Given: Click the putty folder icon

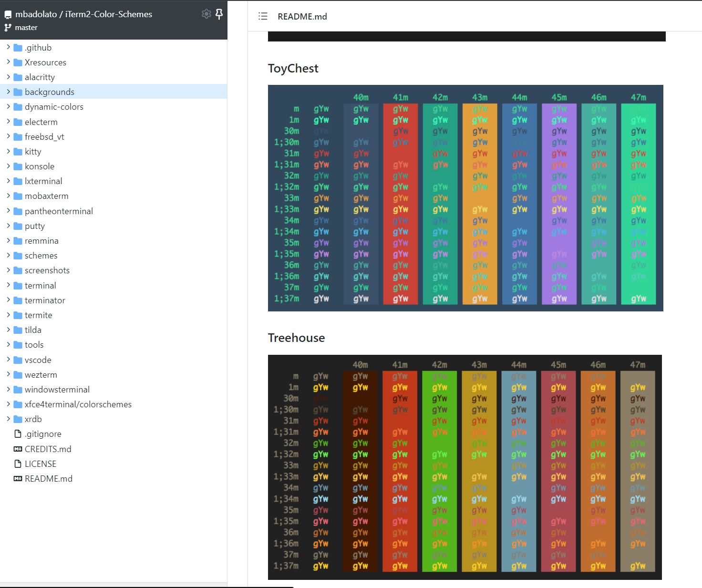Looking at the screenshot, I should click(x=18, y=226).
